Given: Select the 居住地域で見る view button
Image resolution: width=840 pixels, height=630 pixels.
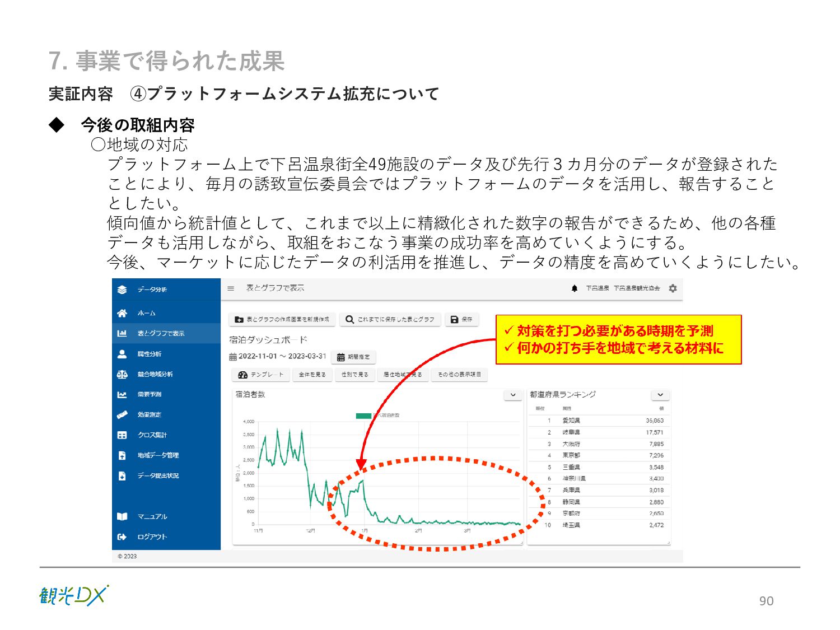Looking at the screenshot, I should (x=403, y=375).
